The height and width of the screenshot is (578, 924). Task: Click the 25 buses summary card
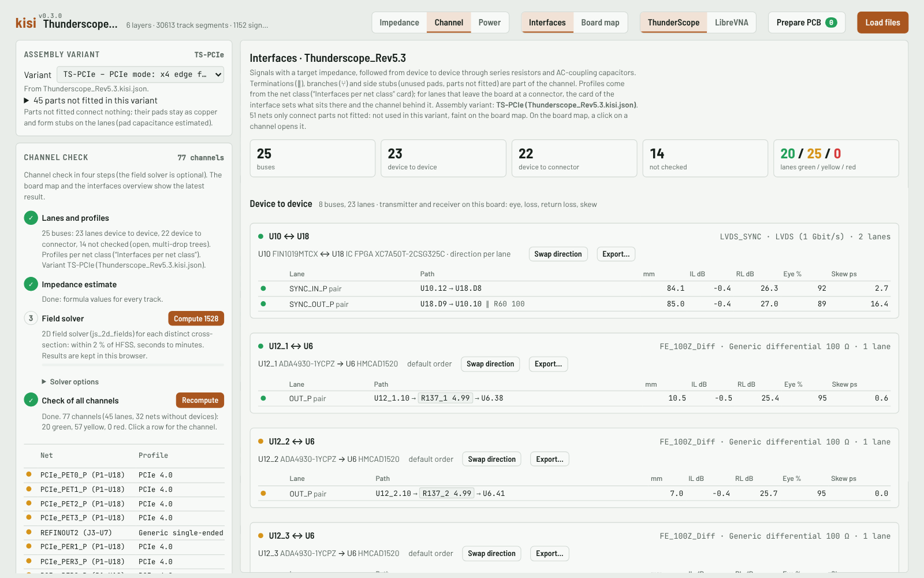[x=312, y=158]
